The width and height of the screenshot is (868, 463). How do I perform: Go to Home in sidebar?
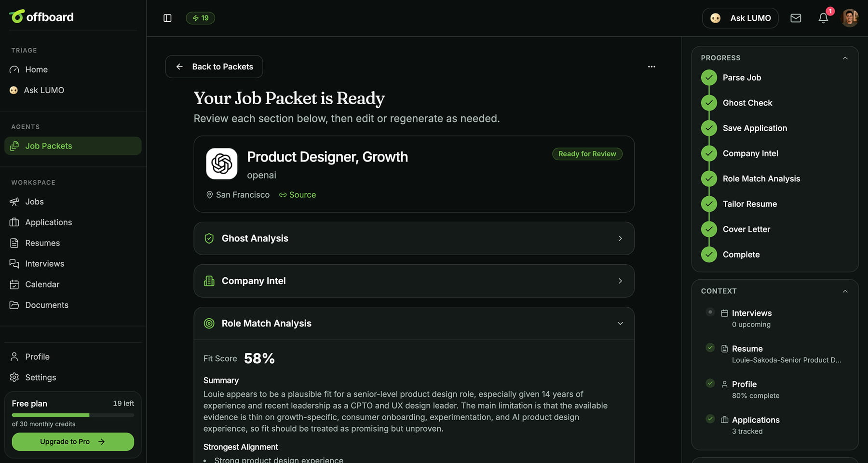[73, 69]
